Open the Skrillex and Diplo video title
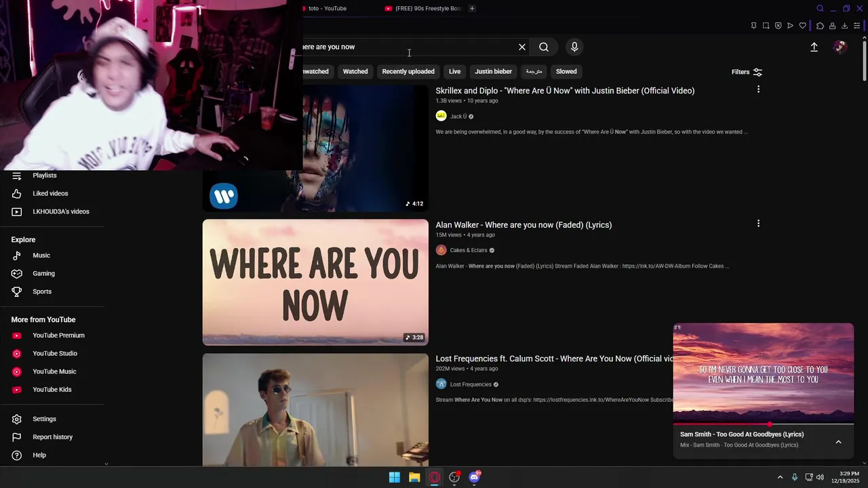The width and height of the screenshot is (868, 488). tap(565, 91)
